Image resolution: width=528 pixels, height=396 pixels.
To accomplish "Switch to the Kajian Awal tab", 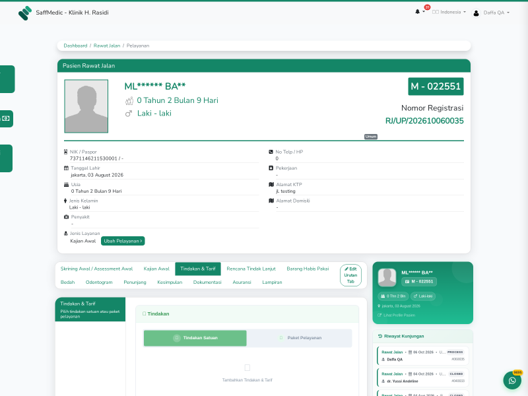I will tap(156, 269).
